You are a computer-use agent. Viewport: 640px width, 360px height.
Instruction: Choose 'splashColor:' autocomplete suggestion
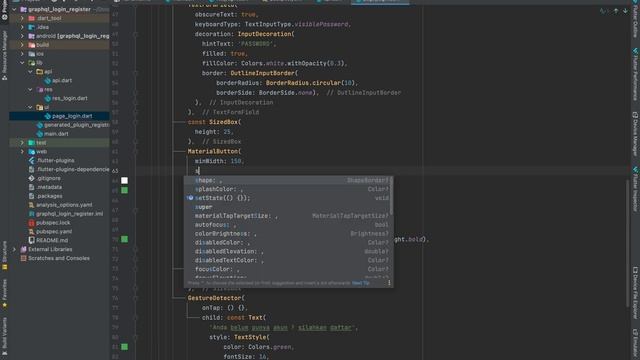pyautogui.click(x=287, y=189)
